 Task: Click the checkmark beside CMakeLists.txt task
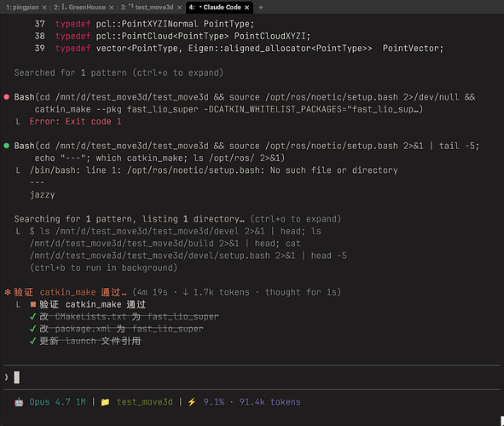click(x=32, y=317)
